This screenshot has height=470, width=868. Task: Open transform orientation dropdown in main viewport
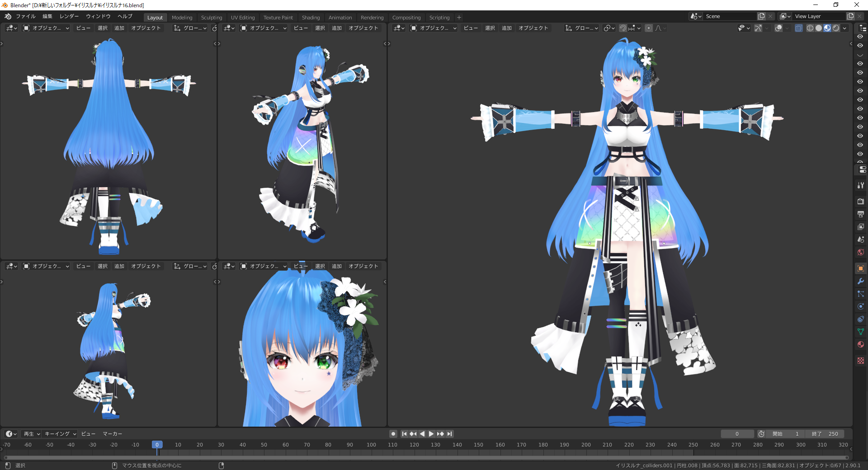click(x=581, y=28)
